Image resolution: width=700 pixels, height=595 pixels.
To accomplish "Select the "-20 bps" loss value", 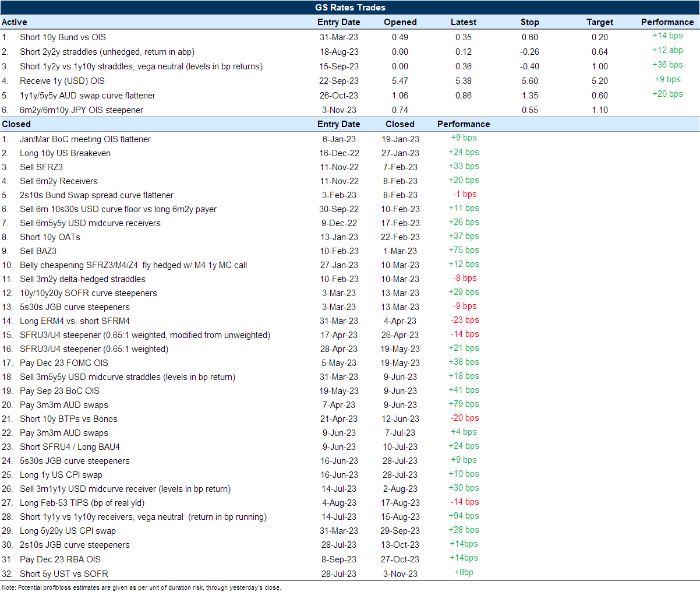I will click(465, 418).
